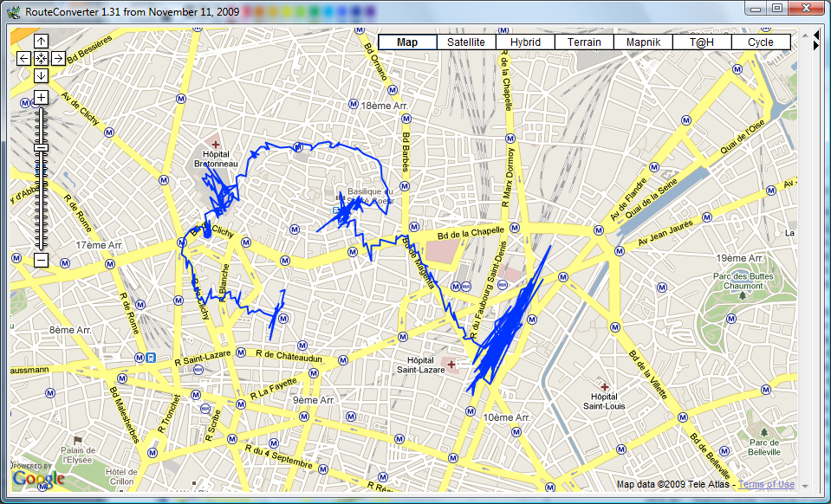Click the zoom slider handle
831x504 pixels.
42,148
